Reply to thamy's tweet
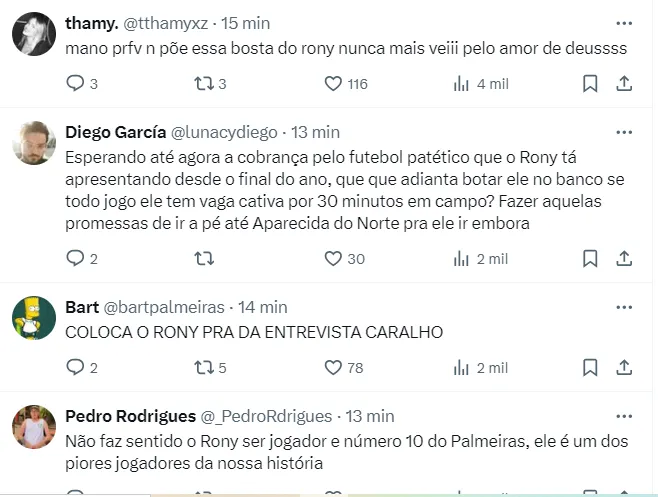Screen dimensions: 658x497 [76, 84]
